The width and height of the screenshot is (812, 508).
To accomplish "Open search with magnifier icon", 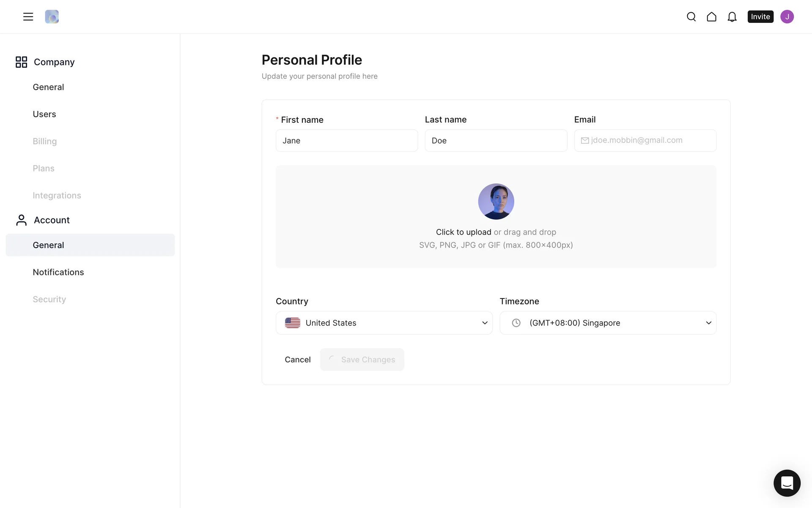I will pos(691,17).
